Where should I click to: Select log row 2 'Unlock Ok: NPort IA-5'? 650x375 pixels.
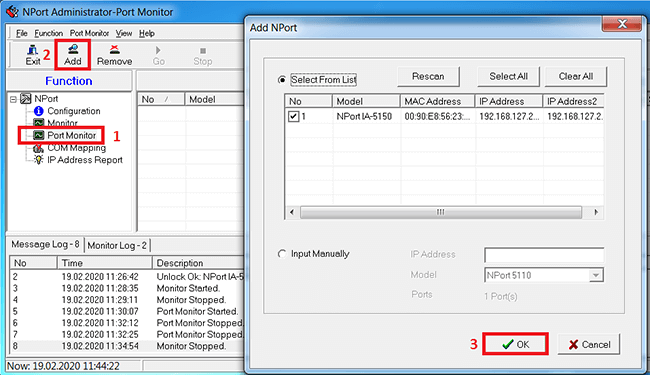pyautogui.click(x=127, y=277)
